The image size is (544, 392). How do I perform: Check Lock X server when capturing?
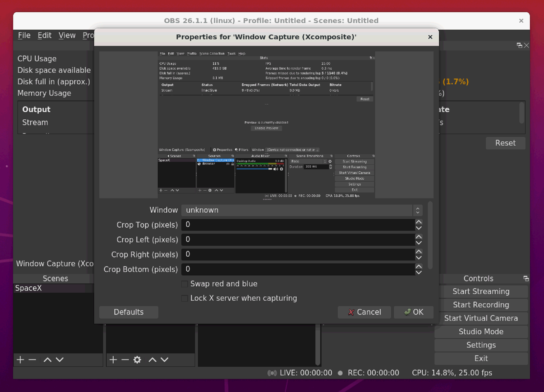coord(184,298)
